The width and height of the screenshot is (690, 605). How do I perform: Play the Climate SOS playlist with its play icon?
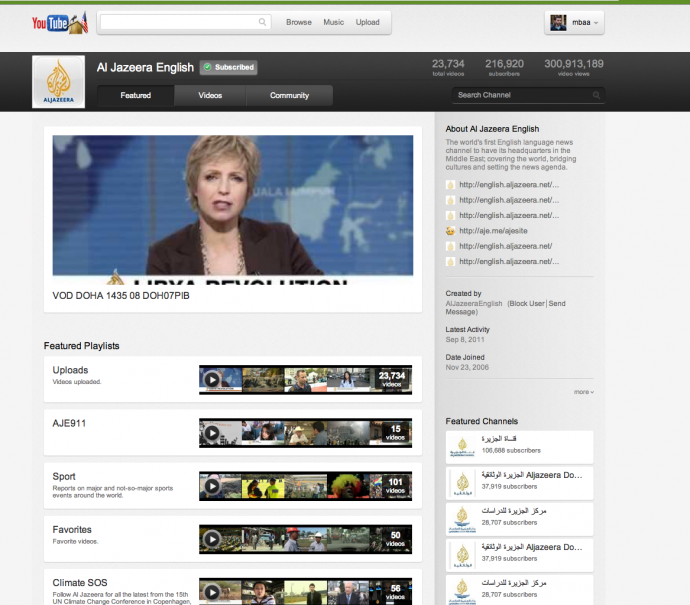click(x=212, y=592)
